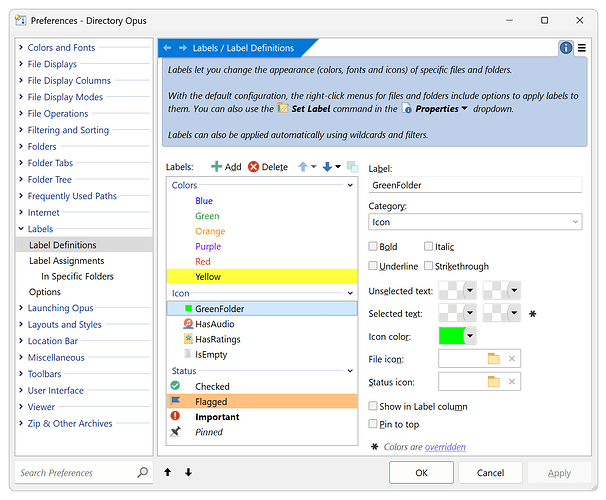Select the Important status label
The height and width of the screenshot is (500, 606).
coord(262,417)
